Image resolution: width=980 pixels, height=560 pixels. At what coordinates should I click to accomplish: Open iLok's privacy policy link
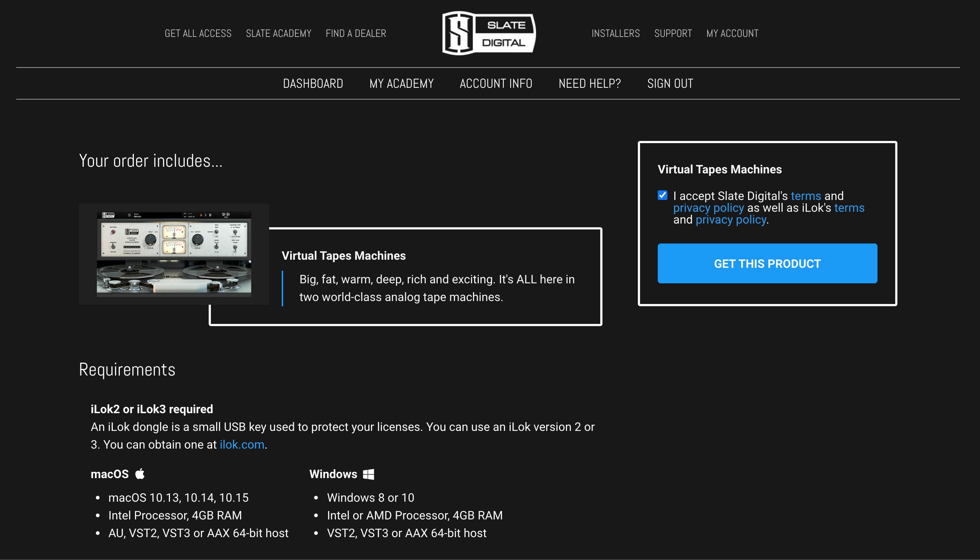[x=731, y=219]
